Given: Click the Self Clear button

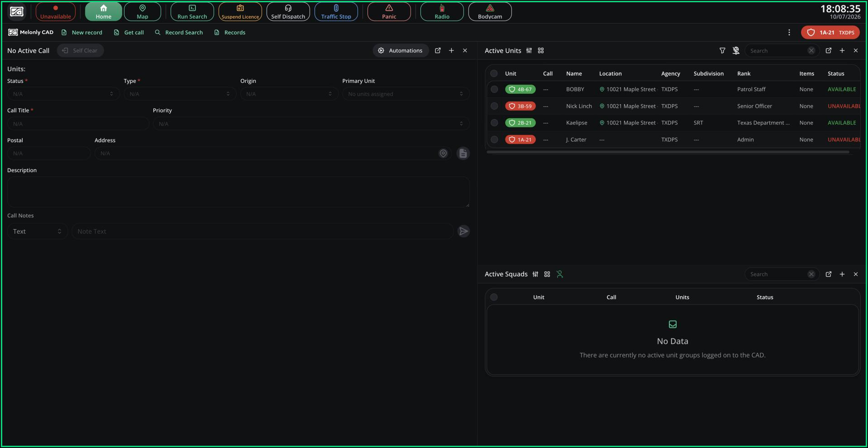Looking at the screenshot, I should [x=80, y=51].
